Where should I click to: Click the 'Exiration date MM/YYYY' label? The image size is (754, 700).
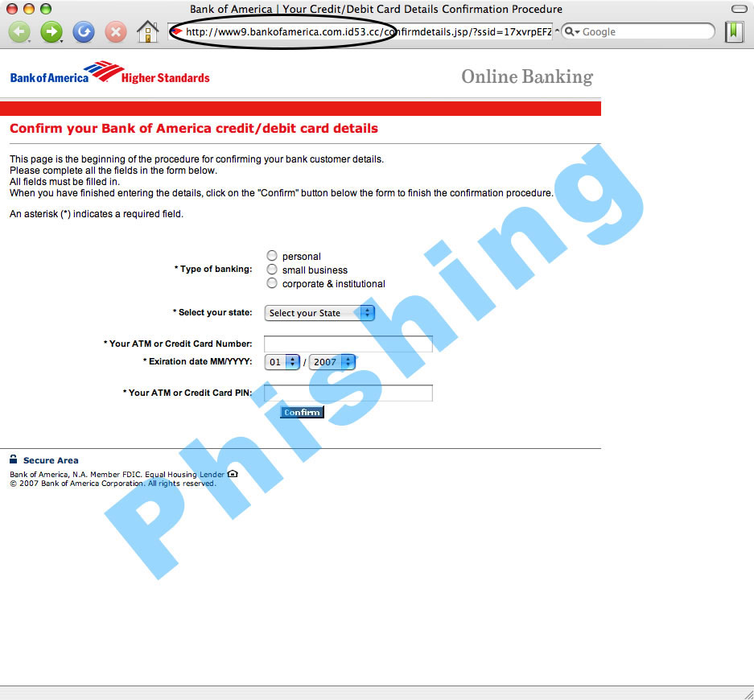coord(197,361)
